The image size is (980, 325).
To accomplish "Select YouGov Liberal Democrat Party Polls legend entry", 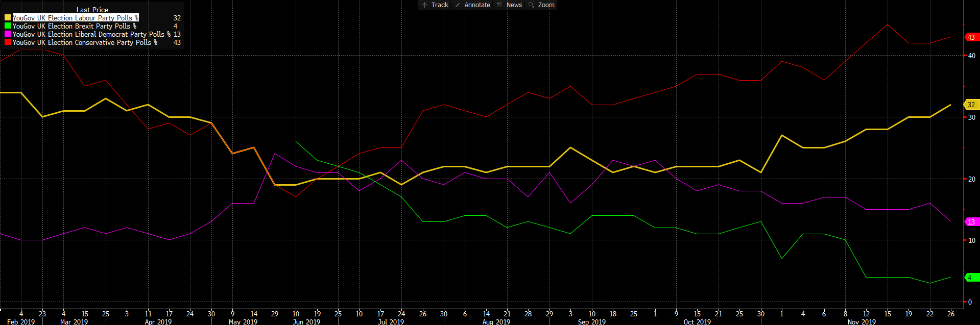I will coord(91,34).
